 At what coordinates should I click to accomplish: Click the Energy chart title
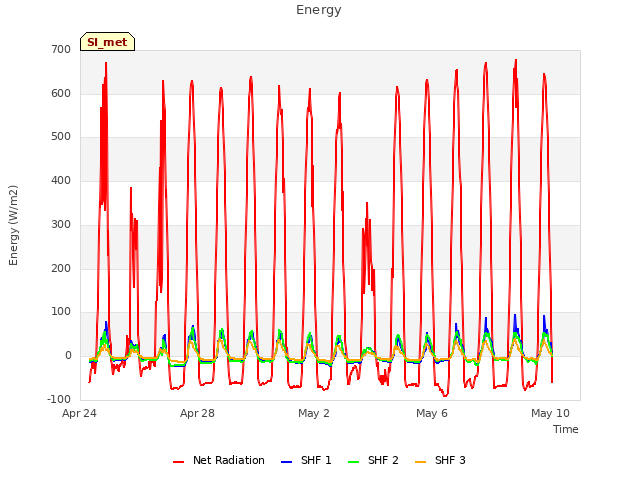pyautogui.click(x=319, y=10)
